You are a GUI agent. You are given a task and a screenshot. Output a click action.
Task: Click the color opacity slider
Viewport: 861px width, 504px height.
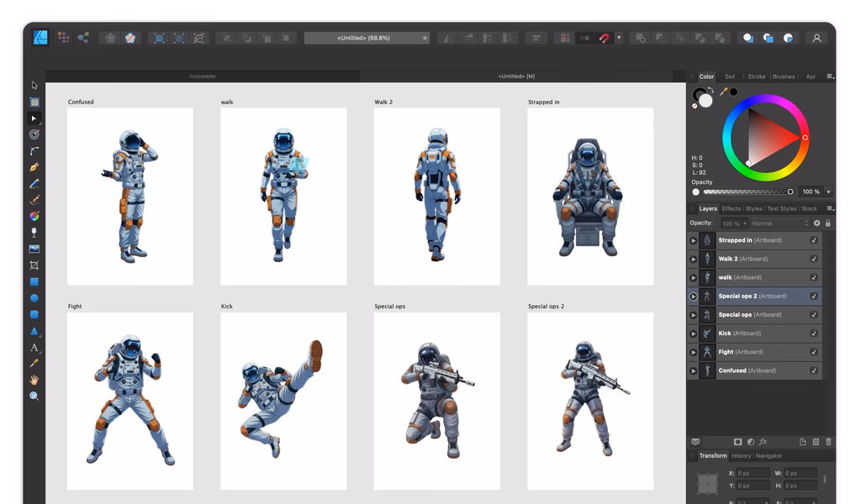[x=746, y=192]
